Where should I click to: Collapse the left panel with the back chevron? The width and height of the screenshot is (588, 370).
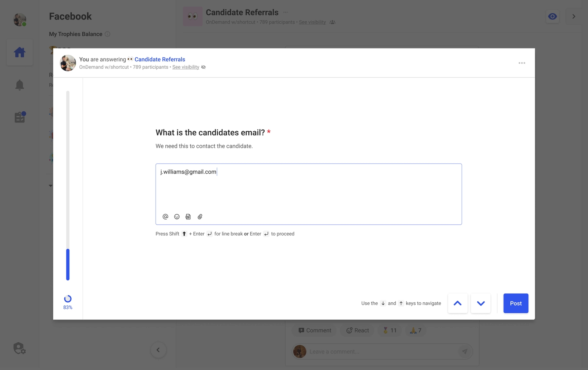[158, 350]
